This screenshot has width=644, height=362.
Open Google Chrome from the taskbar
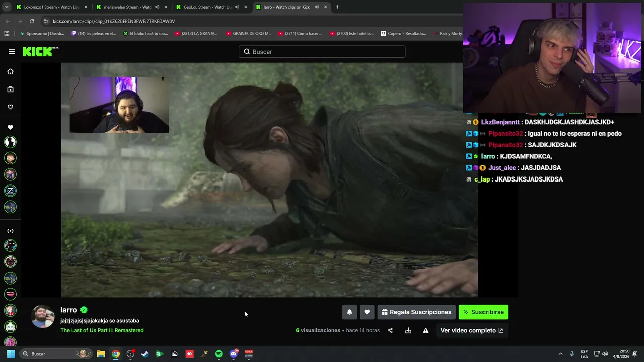pos(116,354)
